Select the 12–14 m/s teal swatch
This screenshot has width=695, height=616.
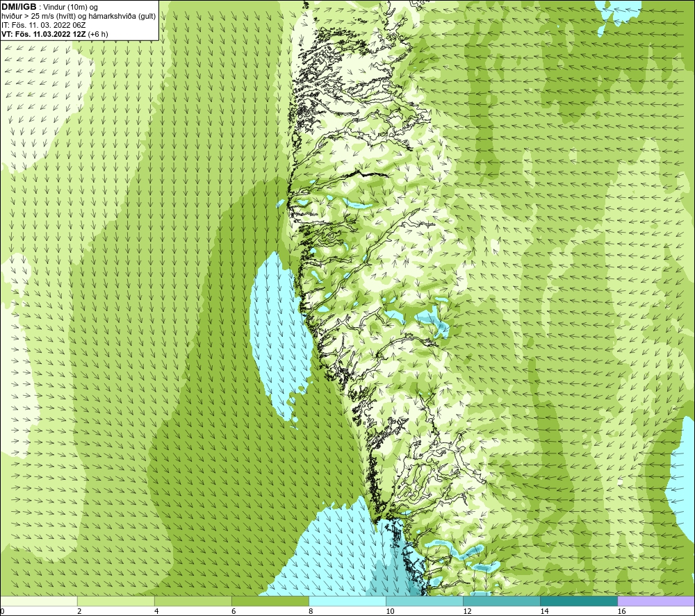point(501,601)
